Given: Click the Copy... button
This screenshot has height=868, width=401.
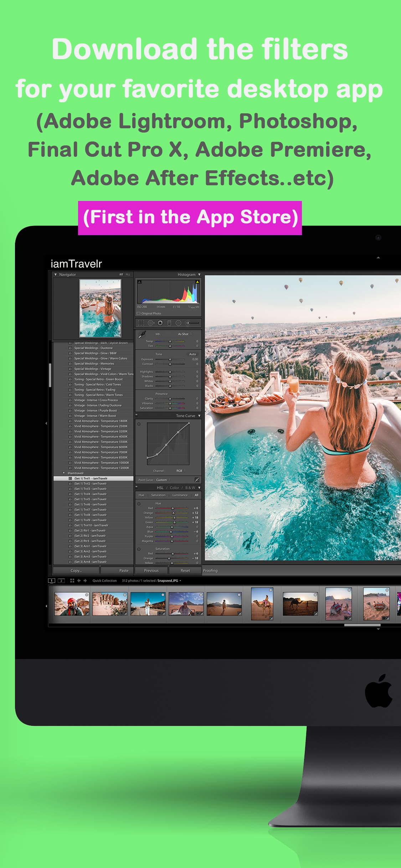Looking at the screenshot, I should coord(76,570).
